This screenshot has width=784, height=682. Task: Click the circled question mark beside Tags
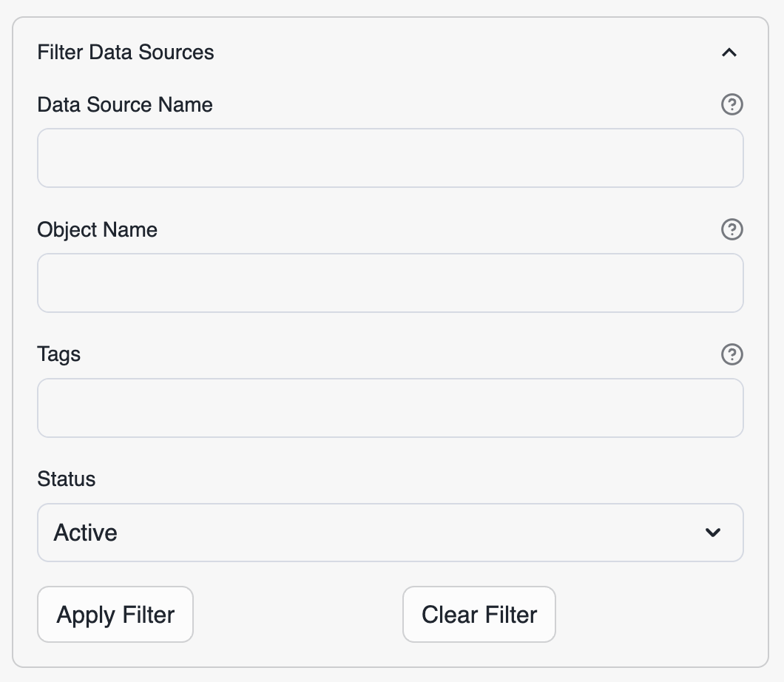click(731, 355)
